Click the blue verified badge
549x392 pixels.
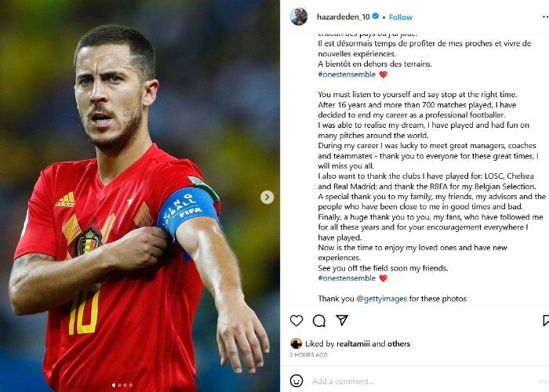(376, 16)
